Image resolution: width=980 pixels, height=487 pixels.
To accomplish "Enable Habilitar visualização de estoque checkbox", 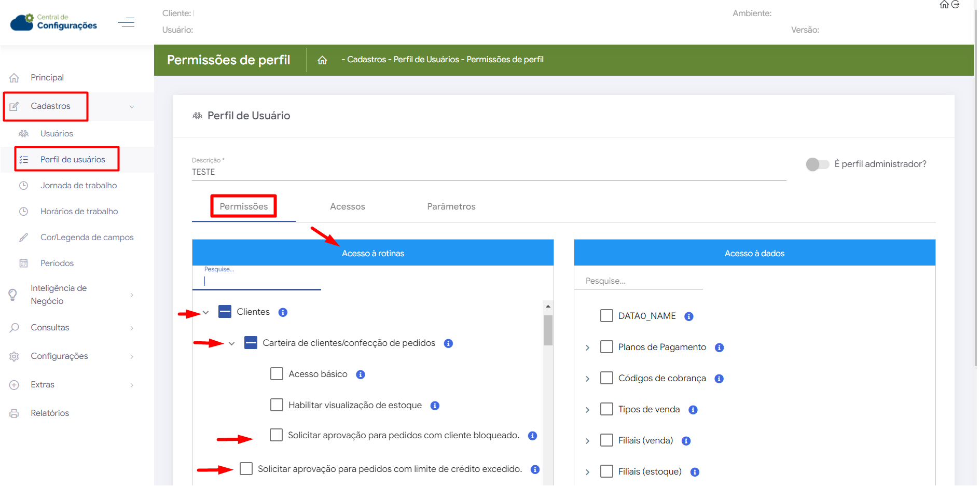I will 277,405.
